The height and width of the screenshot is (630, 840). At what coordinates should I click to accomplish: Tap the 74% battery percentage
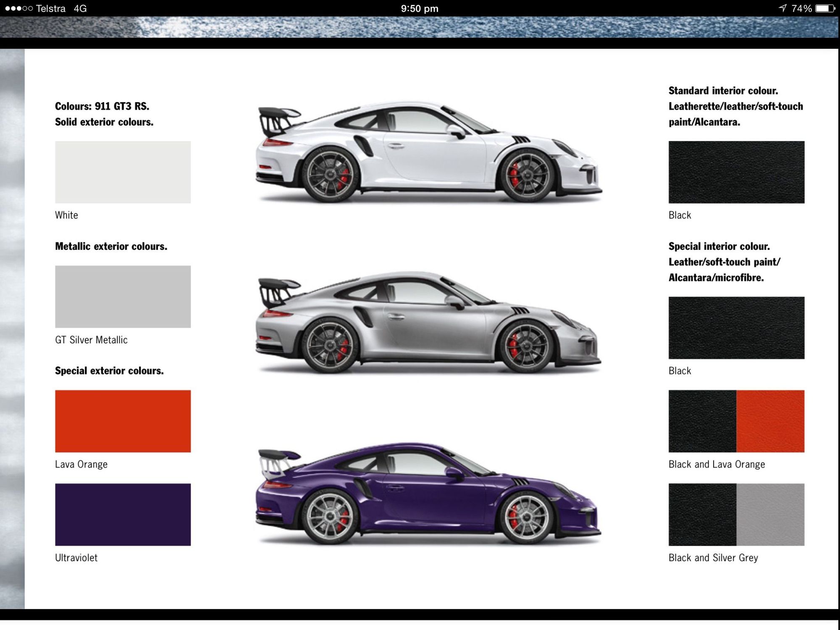801,8
